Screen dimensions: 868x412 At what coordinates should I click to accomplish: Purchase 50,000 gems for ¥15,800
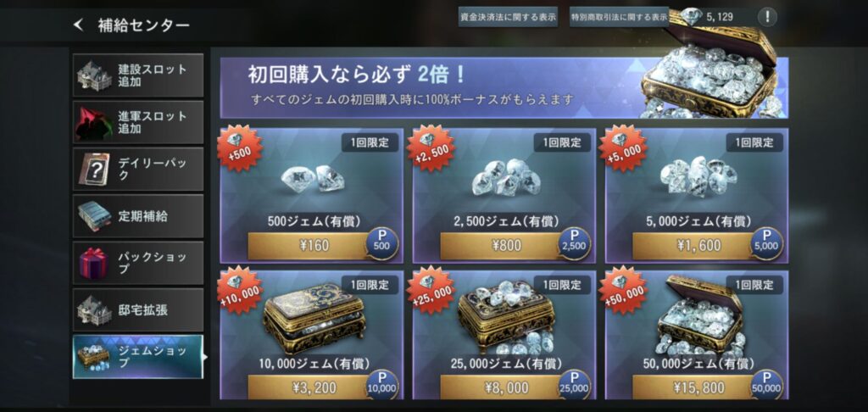click(699, 387)
